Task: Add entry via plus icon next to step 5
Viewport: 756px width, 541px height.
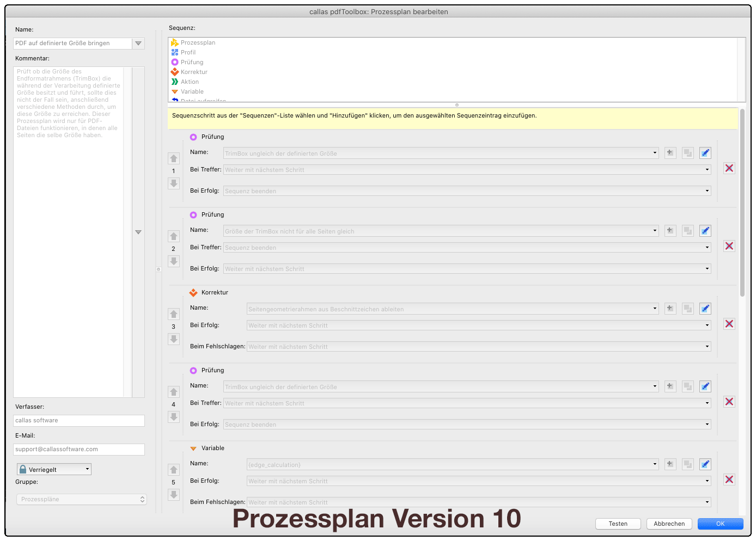Action: point(670,464)
